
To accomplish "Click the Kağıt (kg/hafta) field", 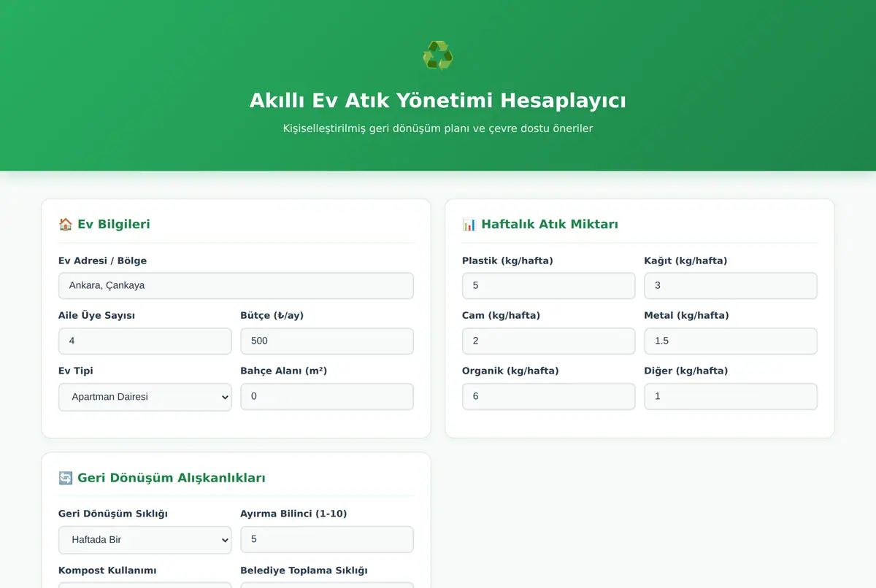I will (x=731, y=285).
